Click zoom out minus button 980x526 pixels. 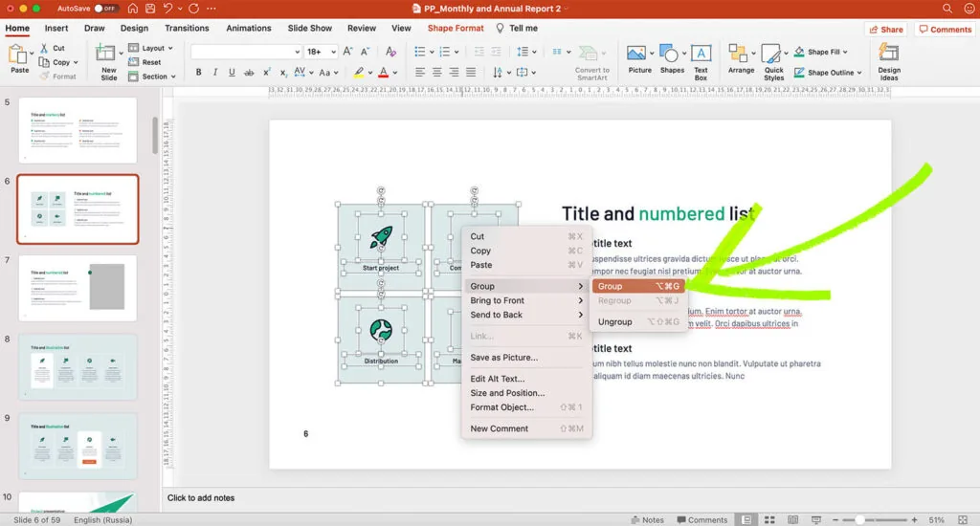(835, 519)
